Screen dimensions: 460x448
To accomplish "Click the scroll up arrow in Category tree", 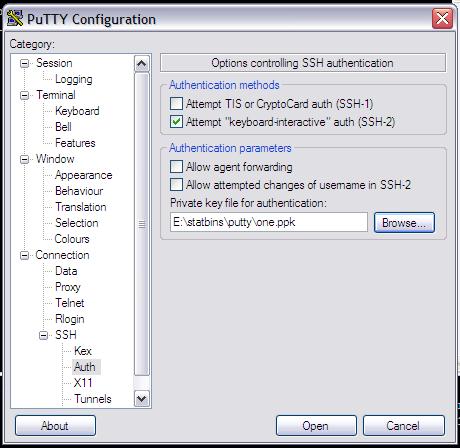I will pyautogui.click(x=142, y=63).
